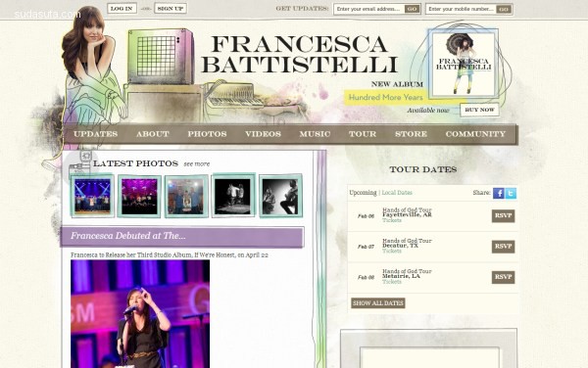
Task: Click the TOUR DATES heading
Action: pyautogui.click(x=423, y=169)
